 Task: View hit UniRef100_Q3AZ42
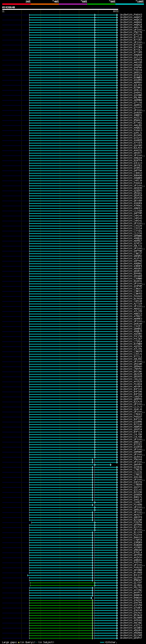pos(131,600)
